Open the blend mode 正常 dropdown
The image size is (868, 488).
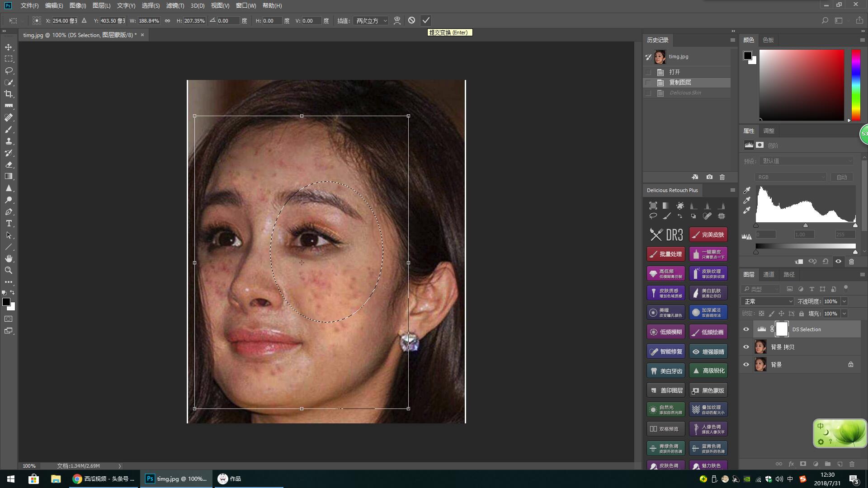point(768,301)
